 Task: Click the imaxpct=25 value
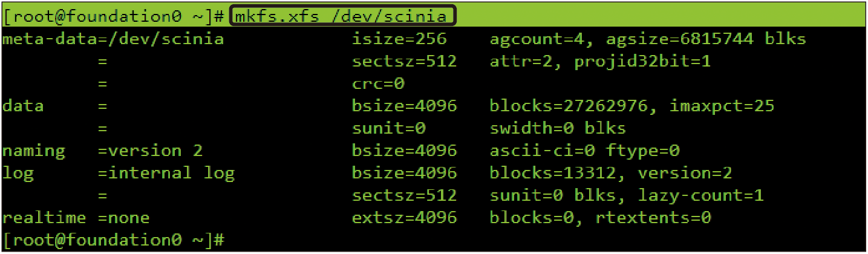[722, 106]
